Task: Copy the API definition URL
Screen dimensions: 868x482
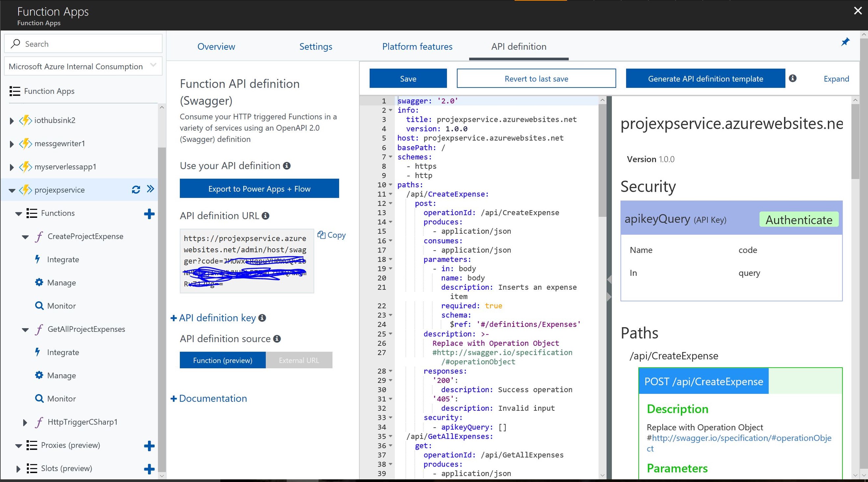Action: click(x=331, y=235)
